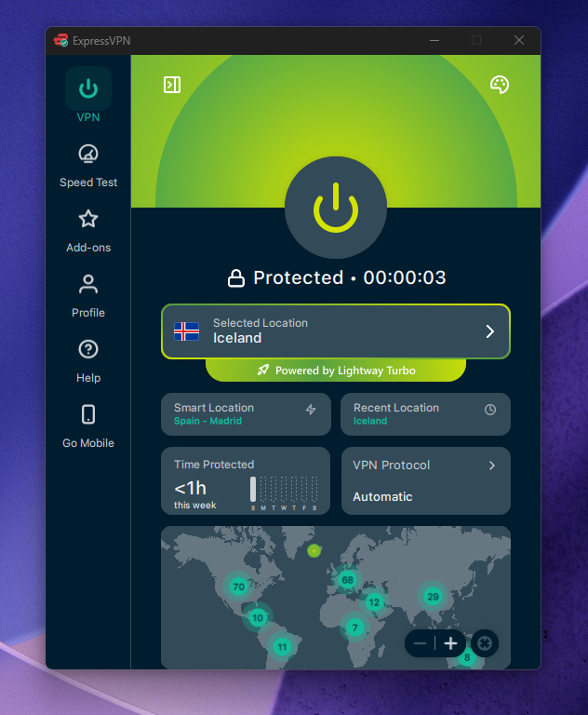Viewport: 588px width, 715px height.
Task: Connect to Smart Location Spain - Madrid
Action: click(247, 414)
